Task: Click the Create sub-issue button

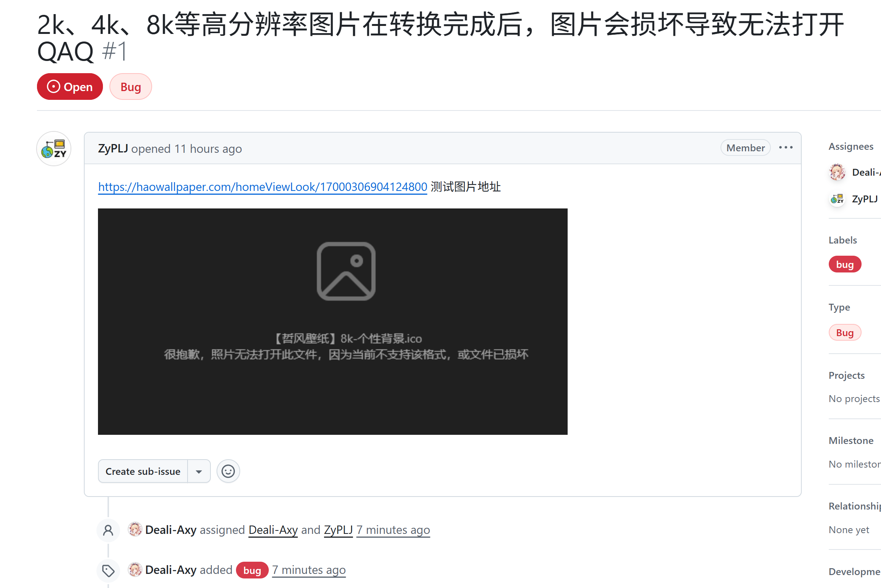Action: 143,471
